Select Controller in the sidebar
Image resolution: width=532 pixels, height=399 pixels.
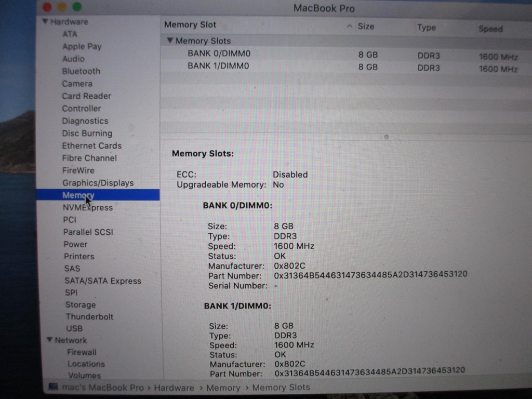82,109
